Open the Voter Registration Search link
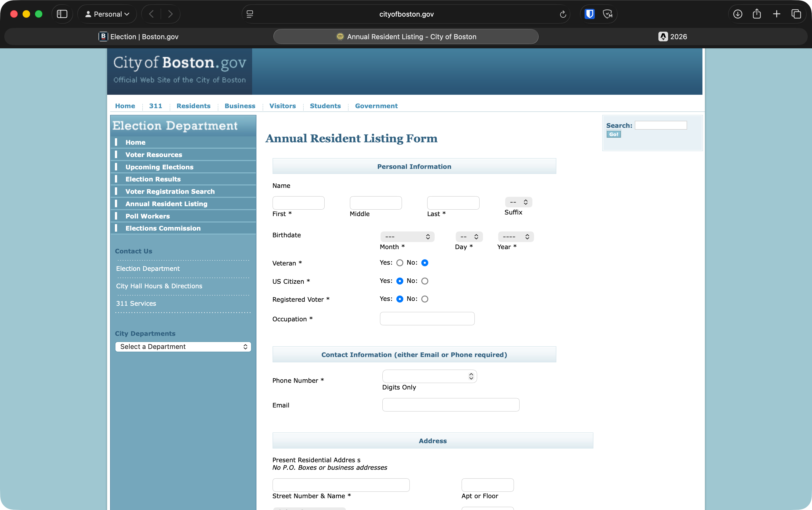 [x=170, y=191]
